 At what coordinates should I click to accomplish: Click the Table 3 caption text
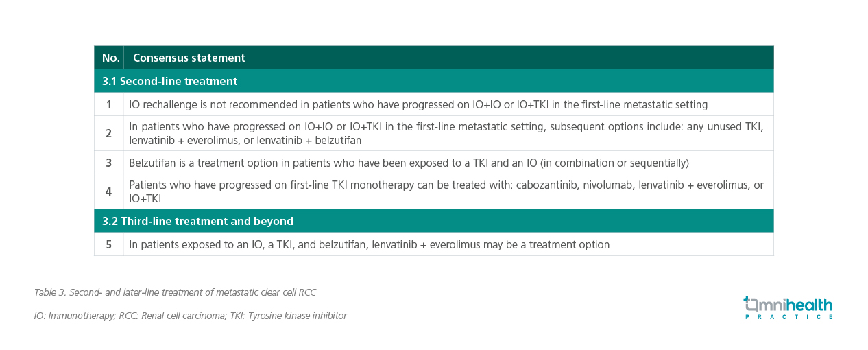[175, 292]
